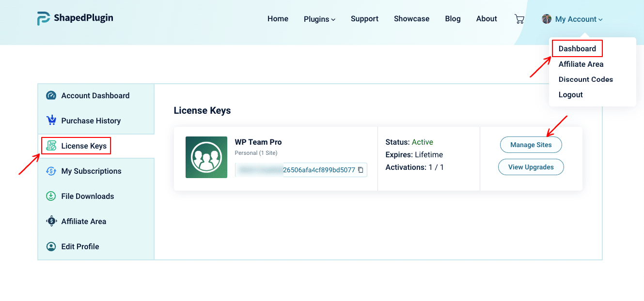The image size is (644, 301).
Task: Click the View Upgrades button
Action: click(531, 167)
